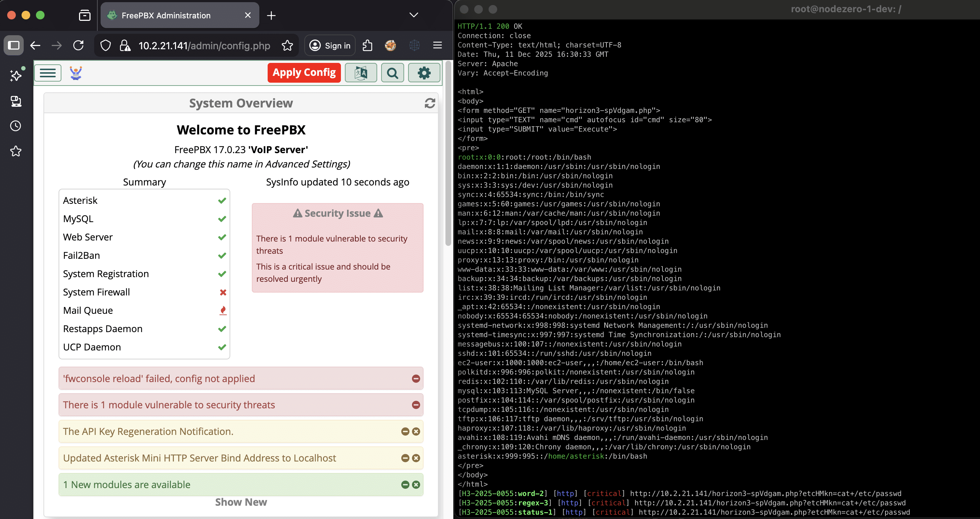Viewport: 980px width, 519px height.
Task: Open the browser extensions puzzle icon
Action: tap(367, 46)
